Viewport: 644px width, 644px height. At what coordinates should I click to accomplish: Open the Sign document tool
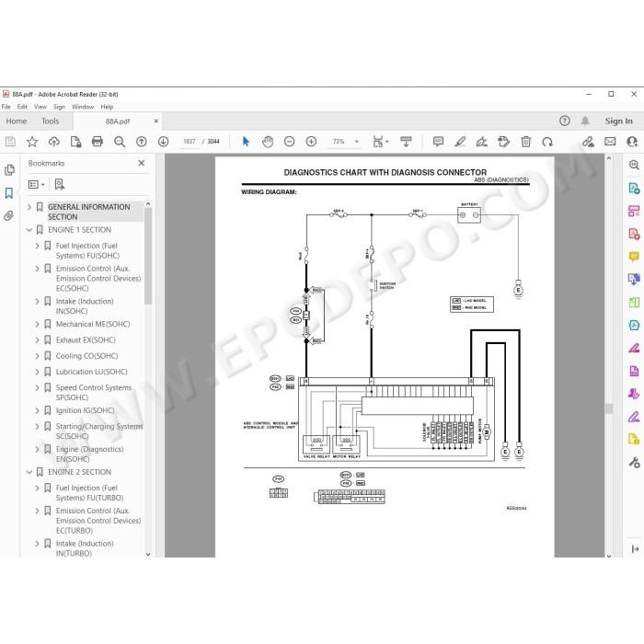click(x=482, y=142)
